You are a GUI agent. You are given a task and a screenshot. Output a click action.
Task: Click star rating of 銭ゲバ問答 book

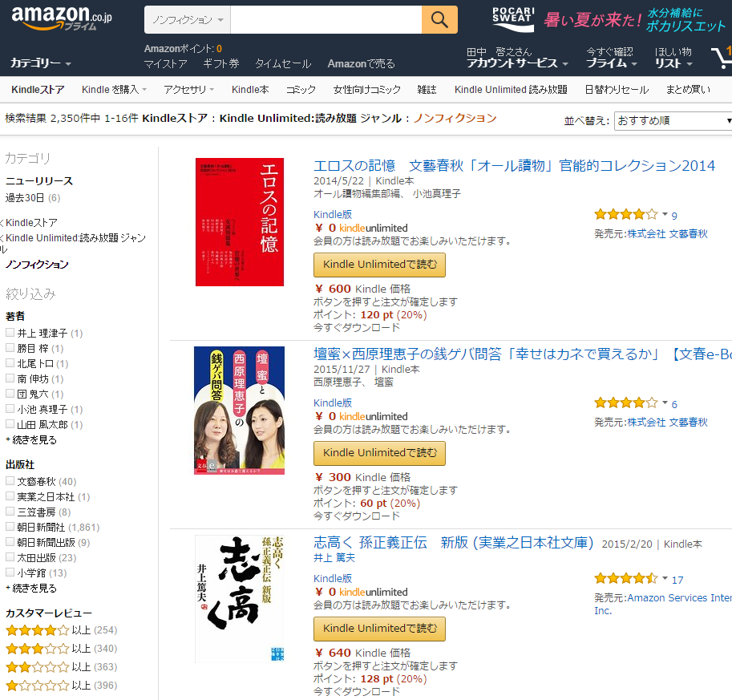tap(625, 403)
